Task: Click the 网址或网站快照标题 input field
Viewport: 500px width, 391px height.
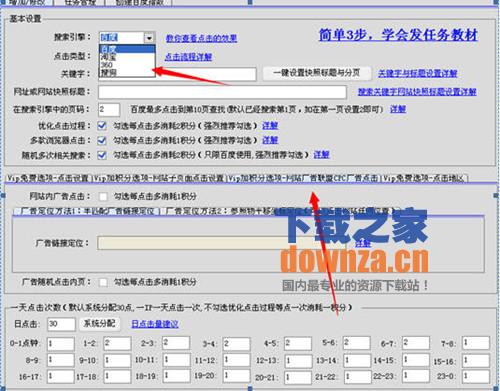Action: tap(222, 92)
